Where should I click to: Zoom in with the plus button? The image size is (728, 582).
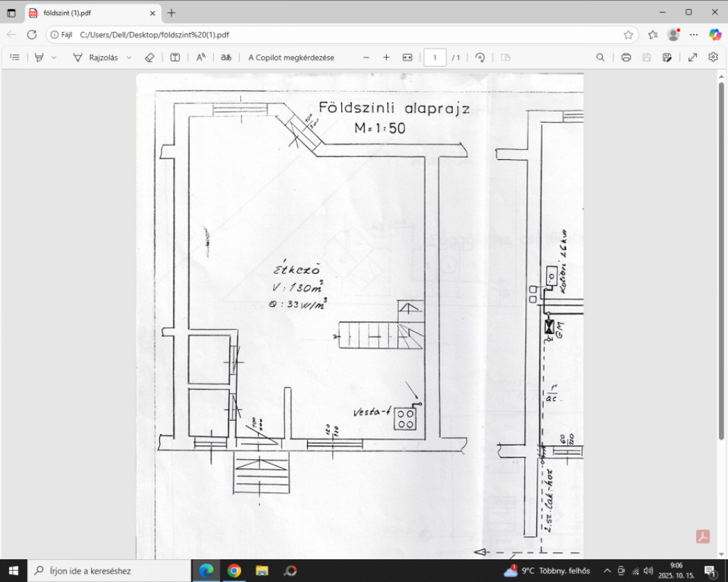pyautogui.click(x=386, y=58)
